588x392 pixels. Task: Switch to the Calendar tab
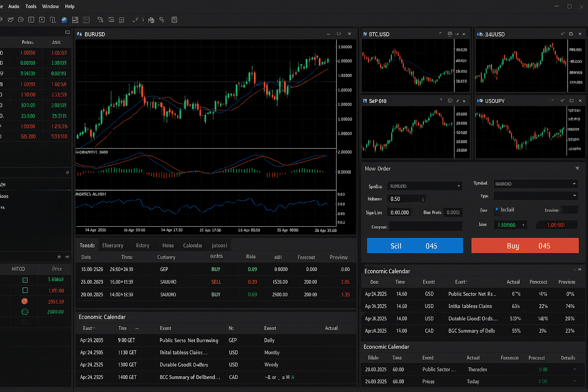pyautogui.click(x=192, y=245)
